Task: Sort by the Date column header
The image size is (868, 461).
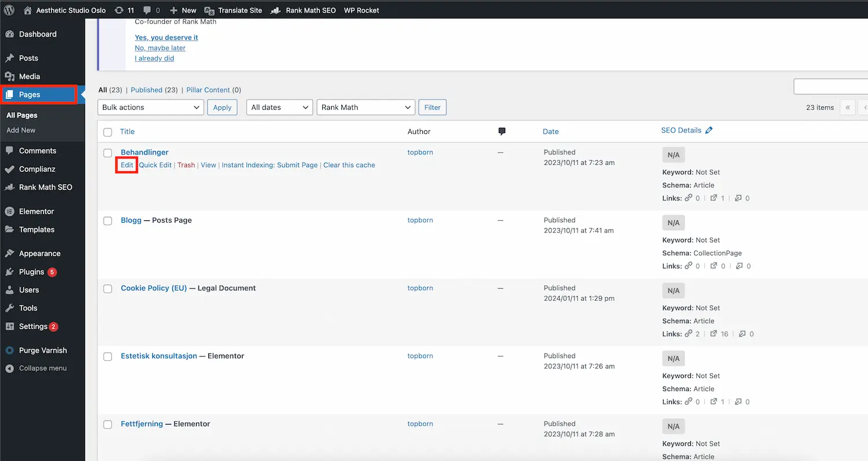Action: [x=551, y=131]
